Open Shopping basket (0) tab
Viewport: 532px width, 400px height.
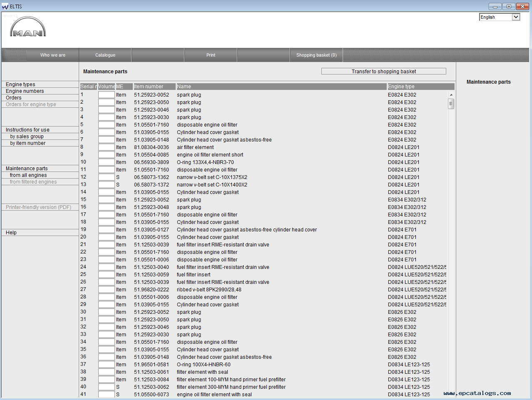point(316,55)
